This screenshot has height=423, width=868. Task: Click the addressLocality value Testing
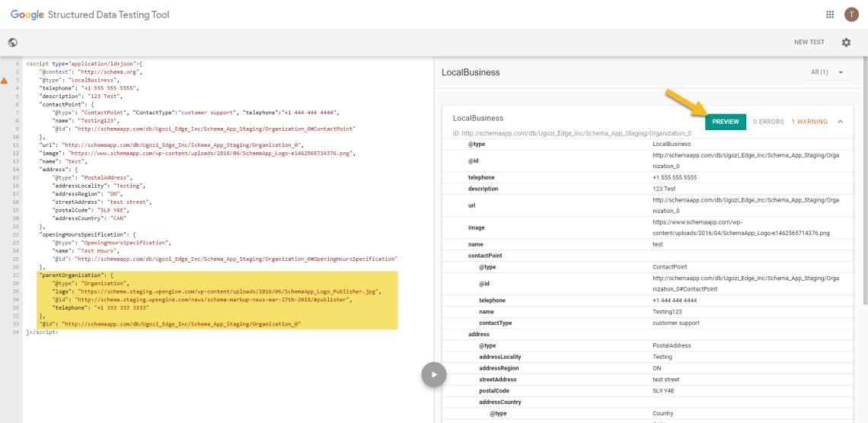662,357
